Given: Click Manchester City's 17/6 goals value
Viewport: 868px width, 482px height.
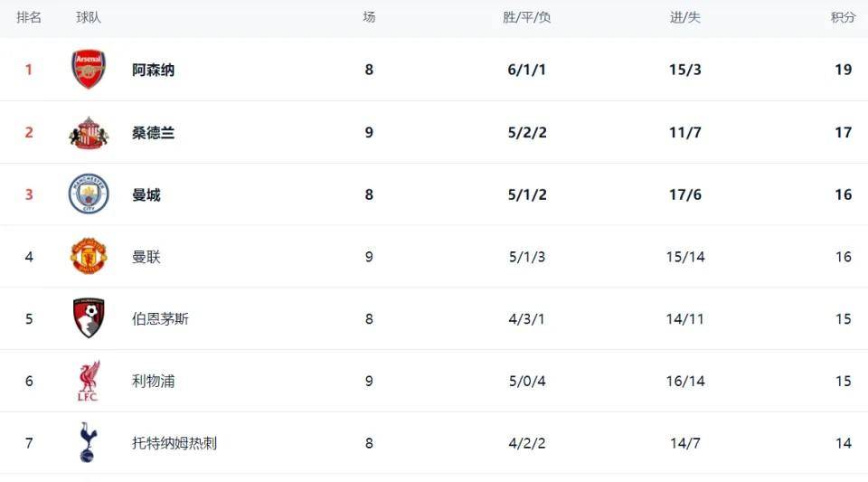Looking at the screenshot, I should point(684,194).
